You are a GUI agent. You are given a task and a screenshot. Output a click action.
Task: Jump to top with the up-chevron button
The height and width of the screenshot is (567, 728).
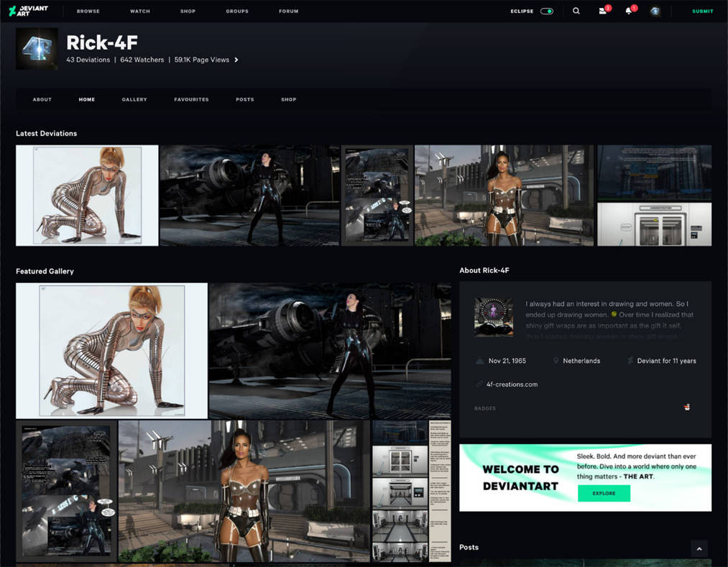(699, 549)
